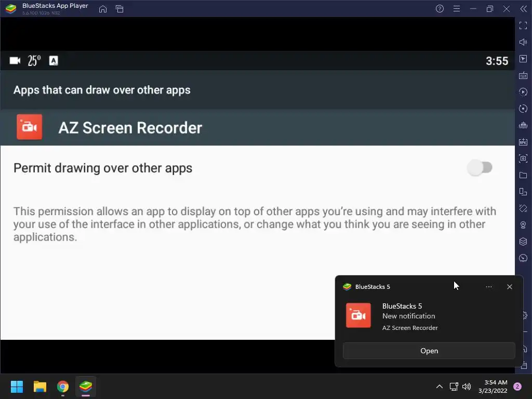Click the BlueStacks icon on the taskbar
532x399 pixels.
point(86,387)
